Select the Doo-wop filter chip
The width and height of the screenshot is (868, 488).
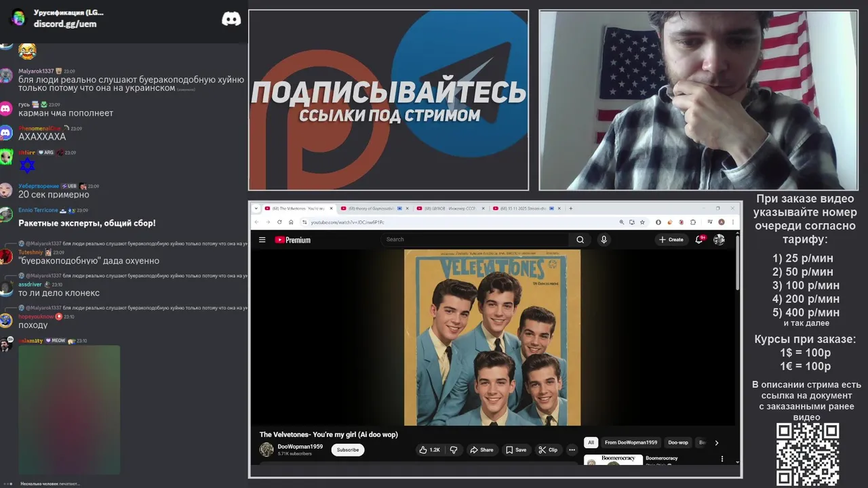pos(678,443)
